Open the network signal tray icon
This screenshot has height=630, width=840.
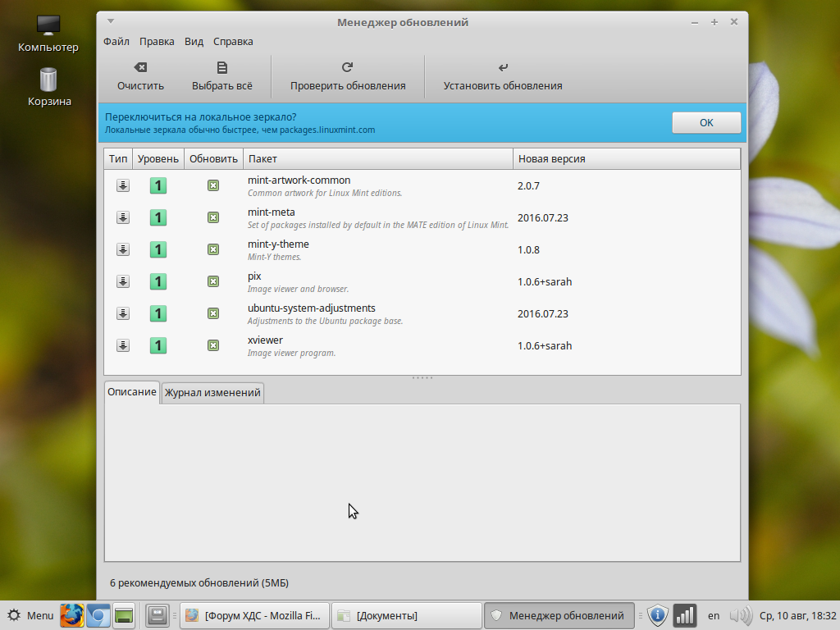684,615
